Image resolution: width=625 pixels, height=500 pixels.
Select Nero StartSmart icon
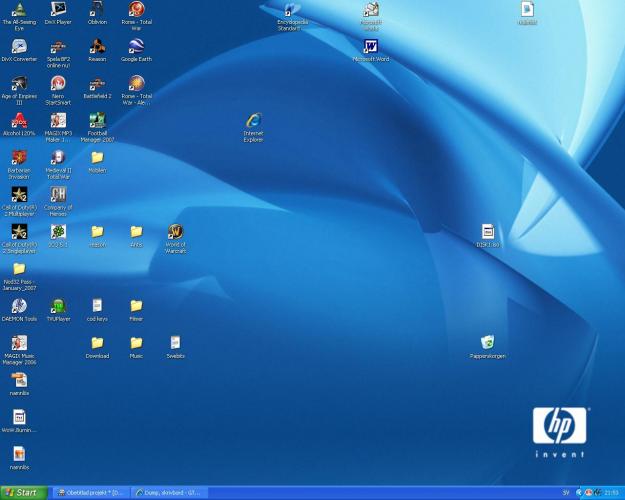point(58,85)
